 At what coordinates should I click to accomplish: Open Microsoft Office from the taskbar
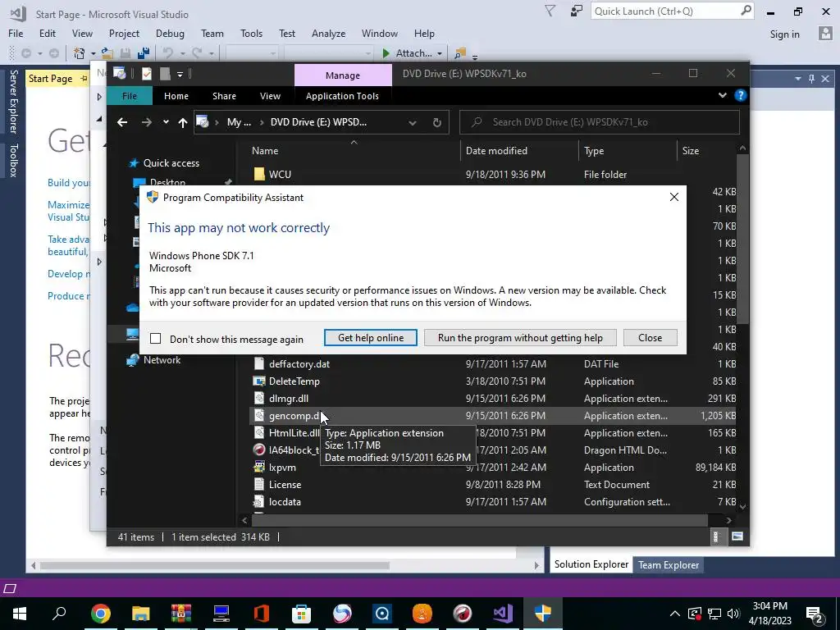coord(262,613)
